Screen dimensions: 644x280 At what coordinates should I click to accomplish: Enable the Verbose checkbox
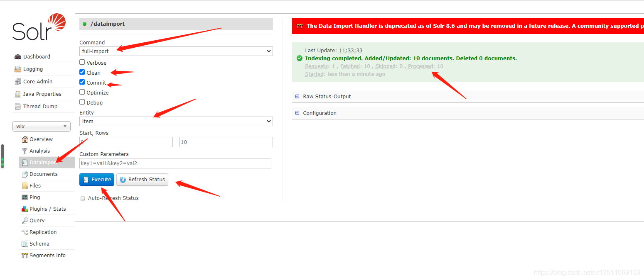82,62
